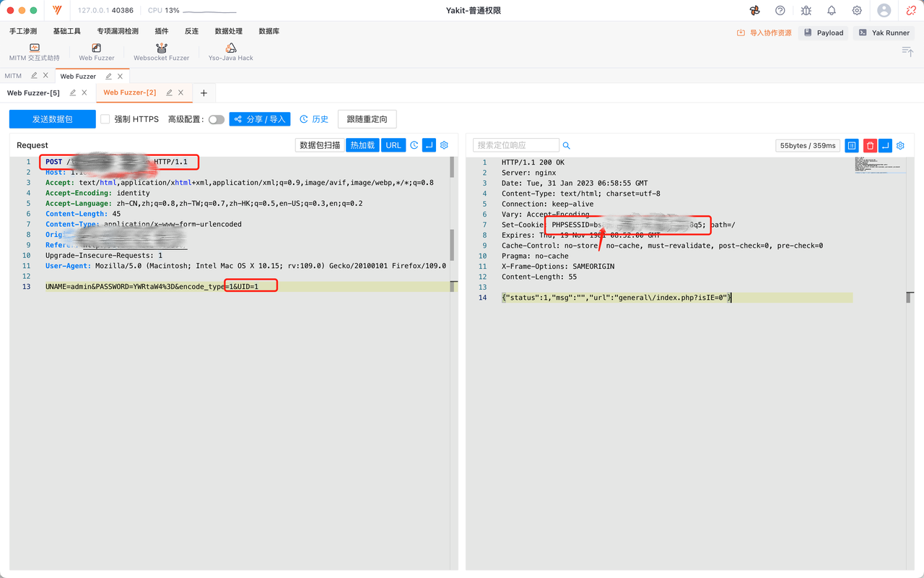Enable the 强制 HTTPS checkbox
This screenshot has height=578, width=924.
click(105, 119)
